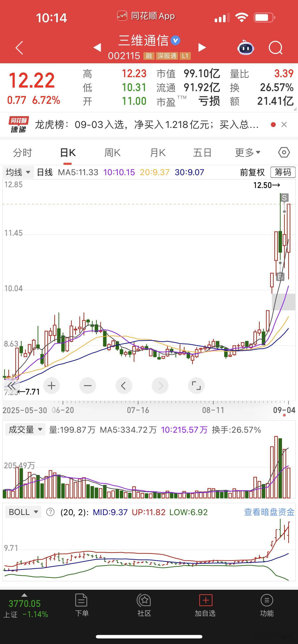This screenshot has width=298, height=644.
Task: Tap the back arrow in the header
Action: [x=19, y=48]
